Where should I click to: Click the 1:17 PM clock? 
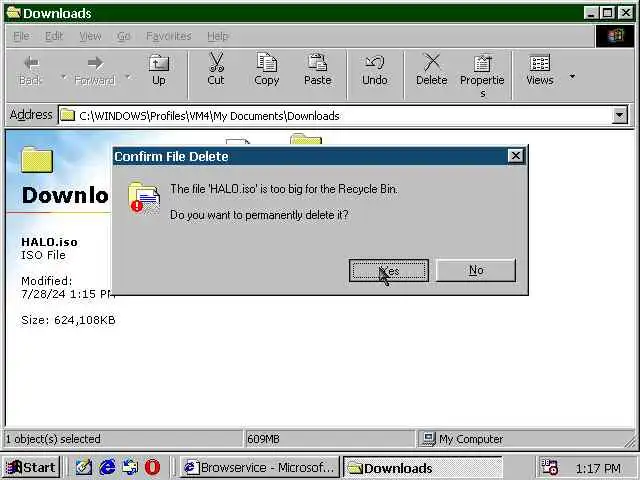coord(598,468)
